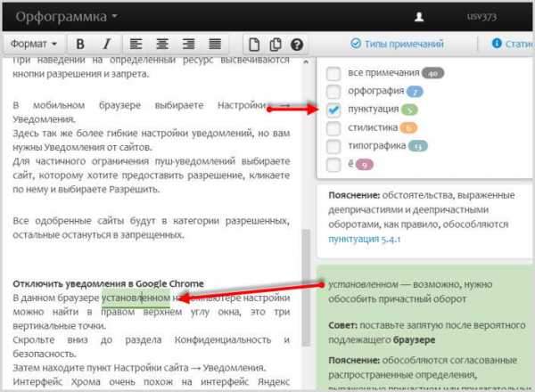This screenshot has width=535, height=392.
Task: Click the line 'вертикальные точки.'
Action: tap(60, 326)
